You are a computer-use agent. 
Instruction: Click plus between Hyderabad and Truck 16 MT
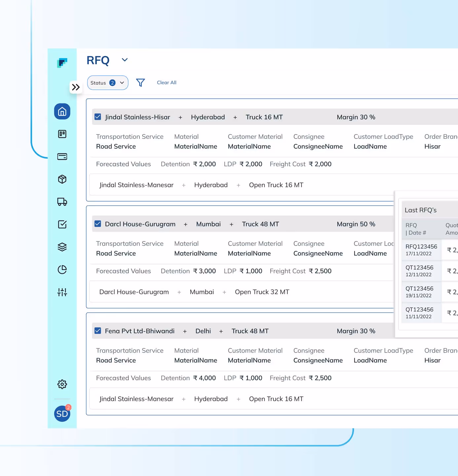click(x=235, y=117)
